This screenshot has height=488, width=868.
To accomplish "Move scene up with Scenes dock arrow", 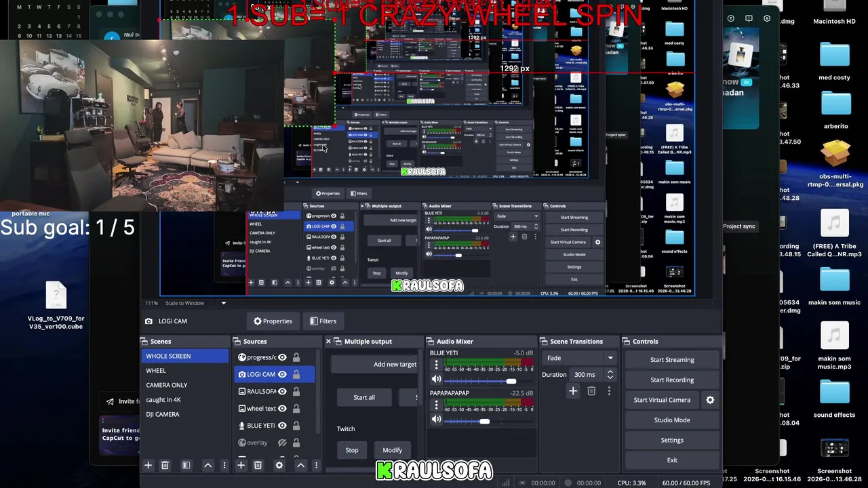I will click(x=208, y=465).
